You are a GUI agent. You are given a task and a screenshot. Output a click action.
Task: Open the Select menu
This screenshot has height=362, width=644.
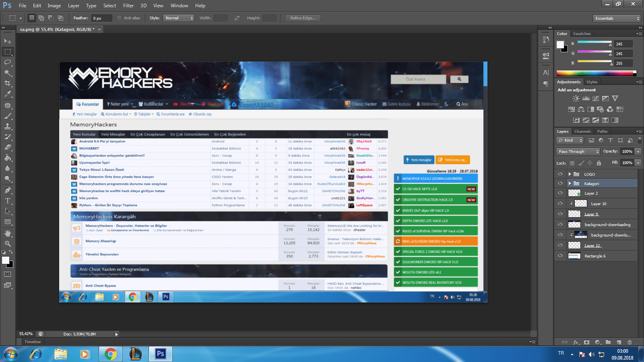[109, 6]
